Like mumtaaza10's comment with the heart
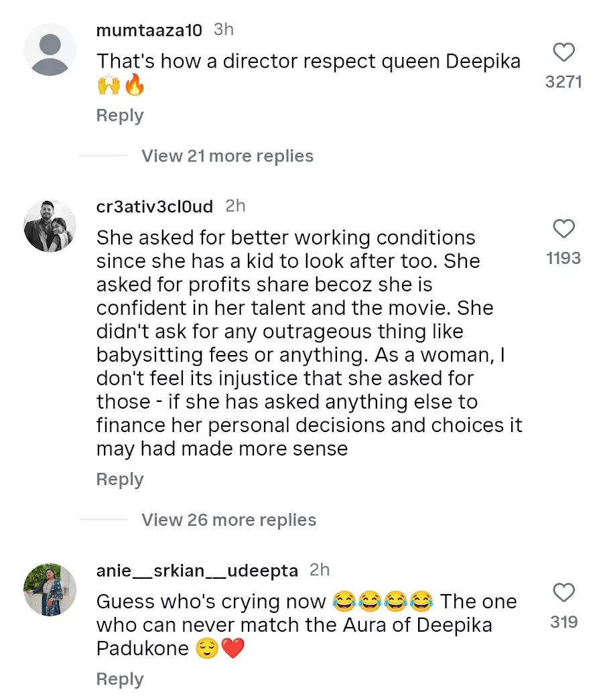The image size is (605, 700). tap(564, 52)
